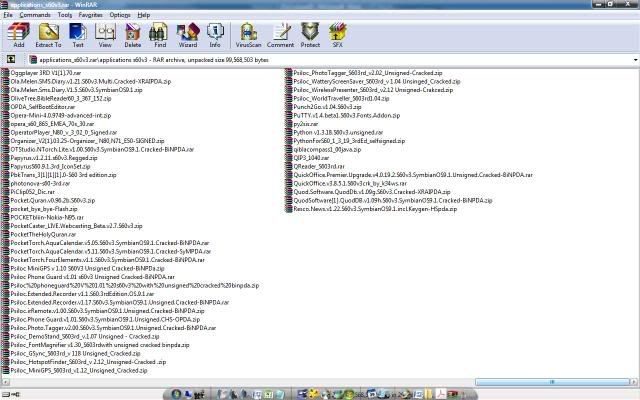Select QIP3_1040.rar
The image size is (640, 400).
click(x=307, y=158)
